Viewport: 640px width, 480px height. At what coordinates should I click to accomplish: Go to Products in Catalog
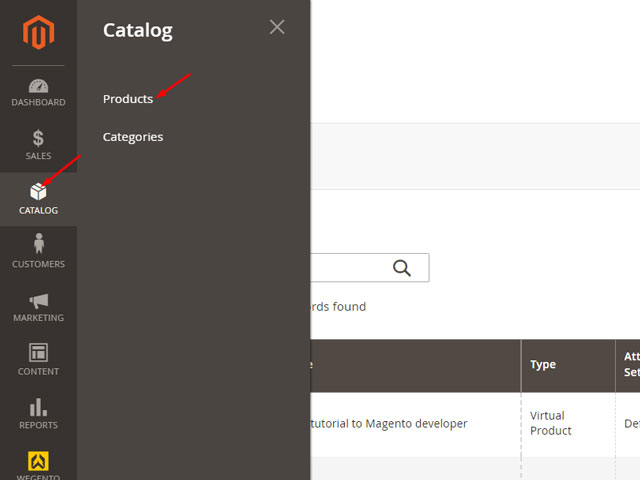tap(128, 99)
